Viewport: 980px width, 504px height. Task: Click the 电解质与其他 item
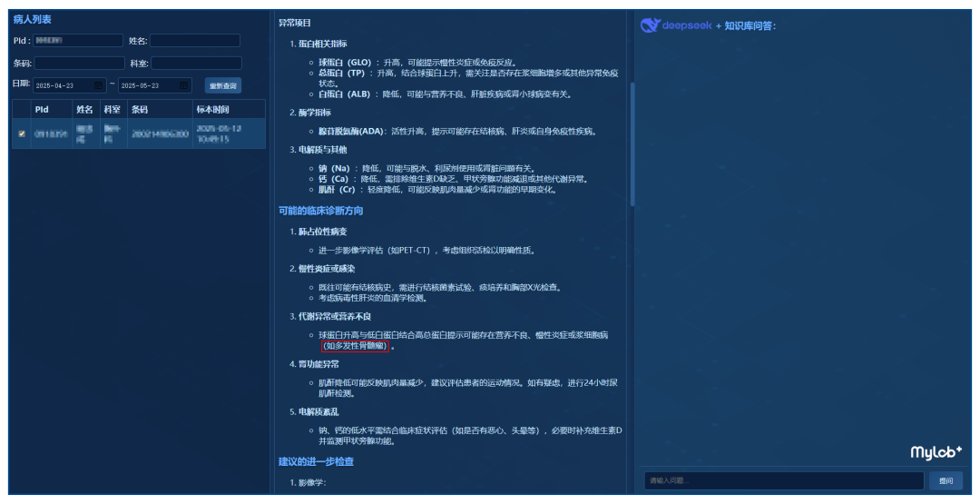tap(322, 150)
